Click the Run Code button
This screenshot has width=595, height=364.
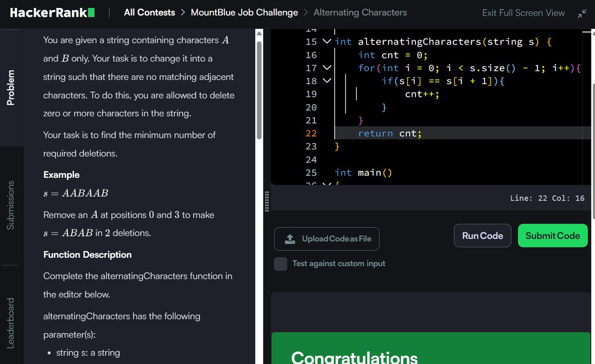coord(482,236)
